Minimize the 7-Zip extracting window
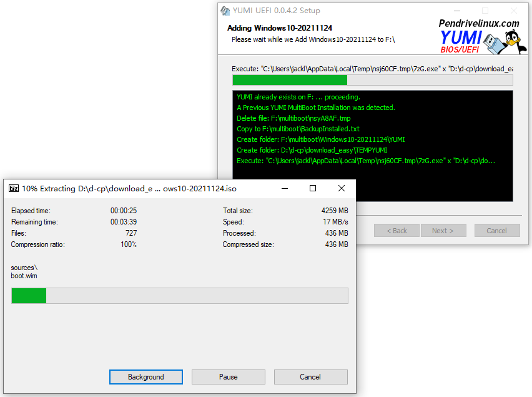Image resolution: width=532 pixels, height=397 pixels. 285,188
